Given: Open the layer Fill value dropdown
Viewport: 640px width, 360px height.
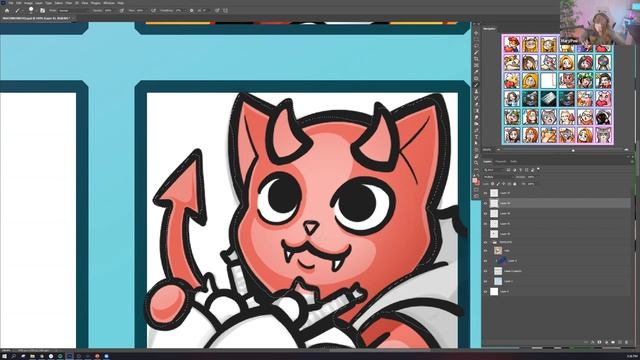Looking at the screenshot, I should 531,184.
